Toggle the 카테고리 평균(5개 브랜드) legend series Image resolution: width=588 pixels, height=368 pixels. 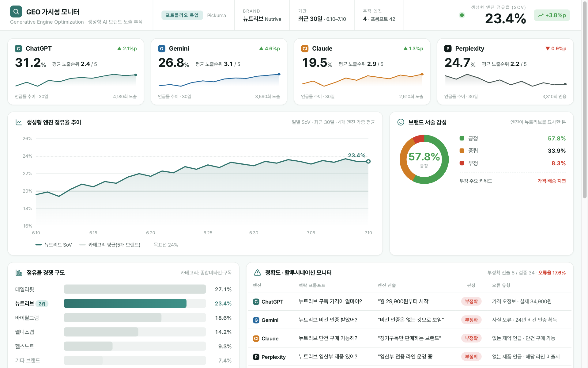pos(110,245)
